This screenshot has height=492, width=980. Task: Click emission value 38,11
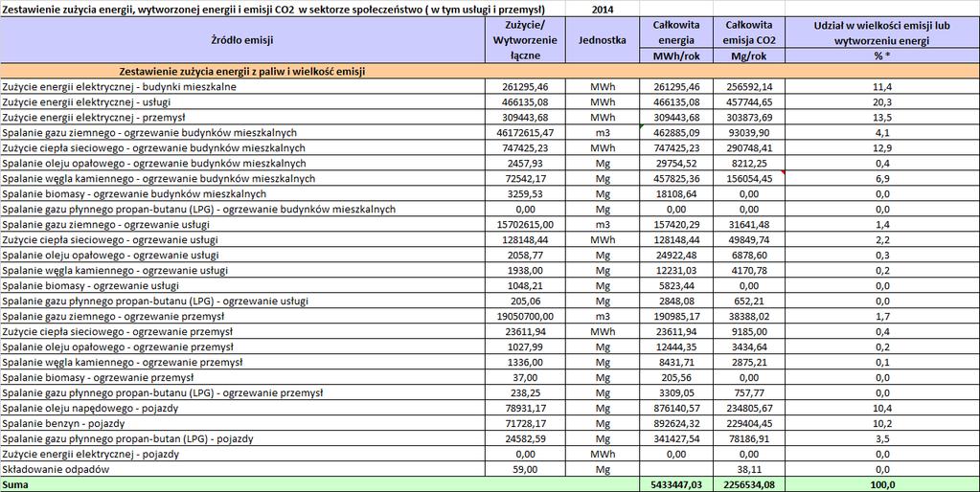(x=749, y=469)
